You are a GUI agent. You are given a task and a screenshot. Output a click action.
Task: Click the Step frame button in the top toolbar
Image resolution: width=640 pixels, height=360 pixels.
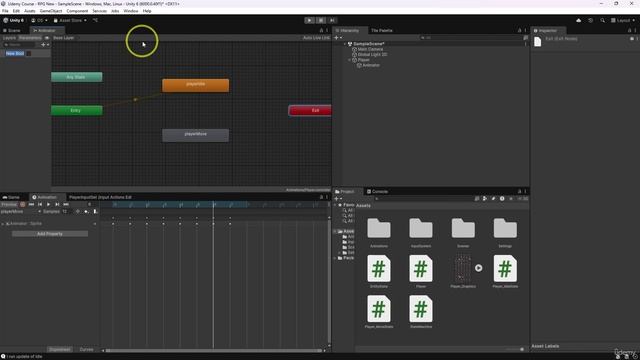point(332,20)
